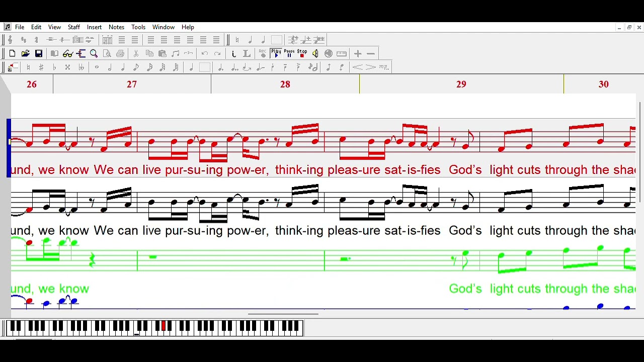Save the score with the floppy disk icon
This screenshot has height=362, width=644.
click(x=39, y=53)
